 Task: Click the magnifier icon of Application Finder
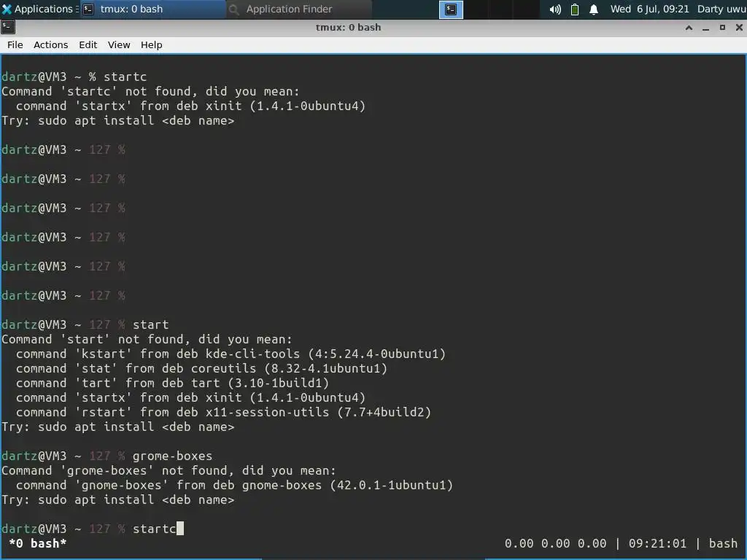click(233, 9)
